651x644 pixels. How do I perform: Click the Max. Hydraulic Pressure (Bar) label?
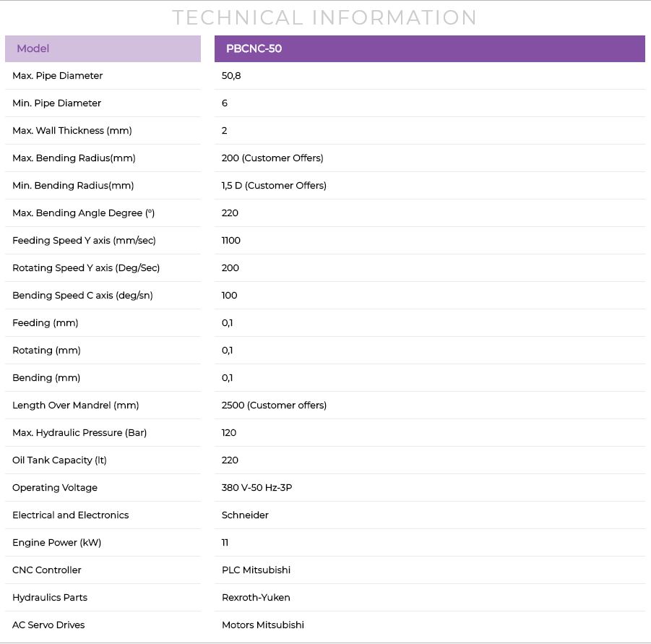click(79, 433)
